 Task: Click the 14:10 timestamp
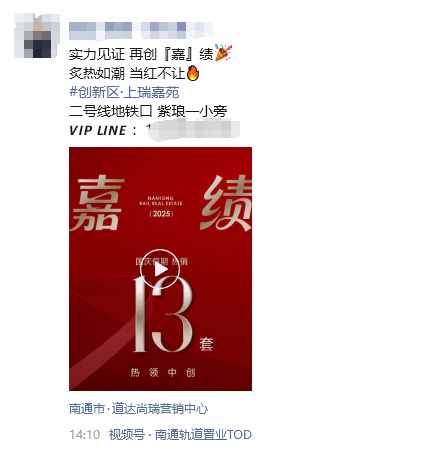pyautogui.click(x=85, y=435)
